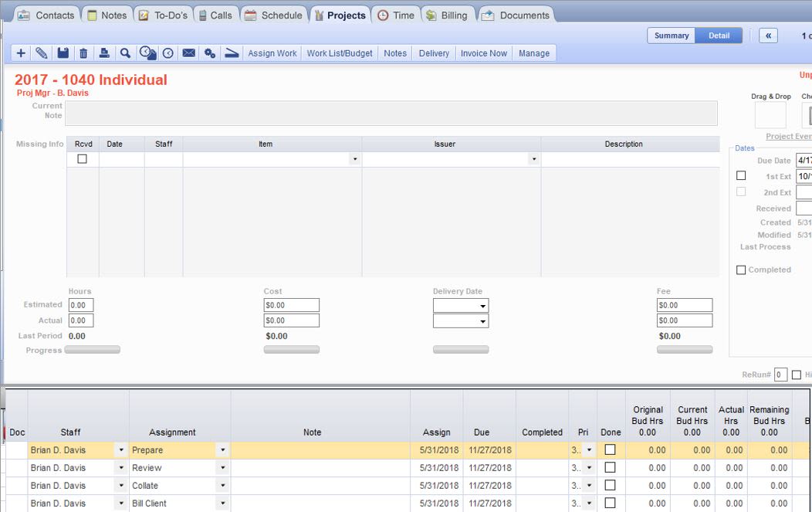Select the Edit pencil icon
The height and width of the screenshot is (512, 812).
pyautogui.click(x=42, y=53)
